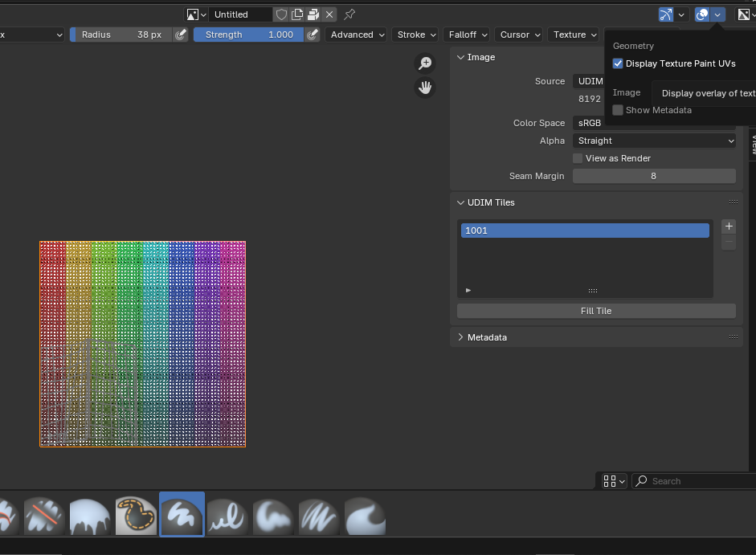Open the Alpha Straight dropdown
The height and width of the screenshot is (555, 756).
[654, 141]
